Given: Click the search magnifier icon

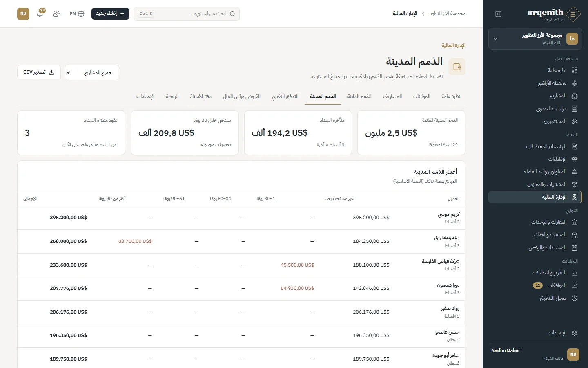Looking at the screenshot, I should click(232, 14).
